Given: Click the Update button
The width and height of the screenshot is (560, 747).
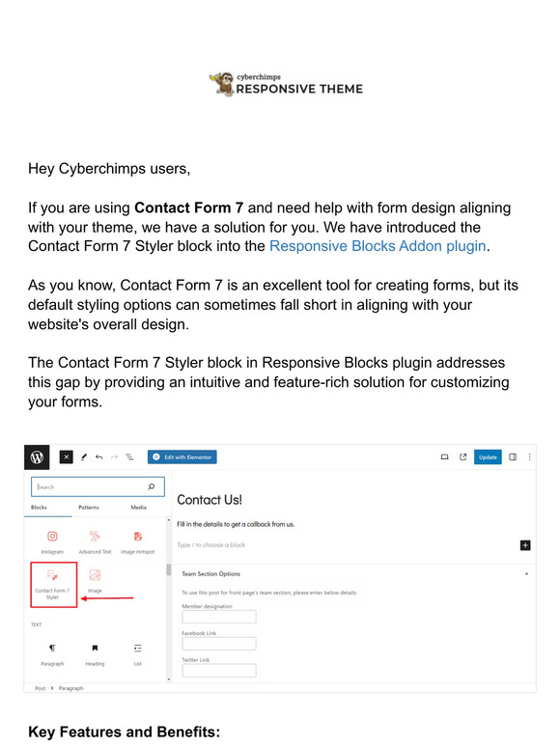Looking at the screenshot, I should [488, 457].
